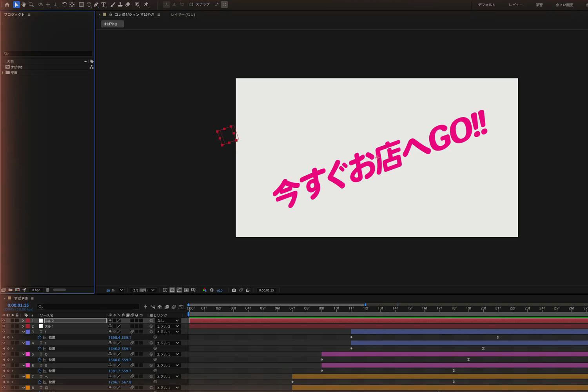588x392 pixels.
Task: Switch to the レビュー workspace
Action: [x=515, y=5]
